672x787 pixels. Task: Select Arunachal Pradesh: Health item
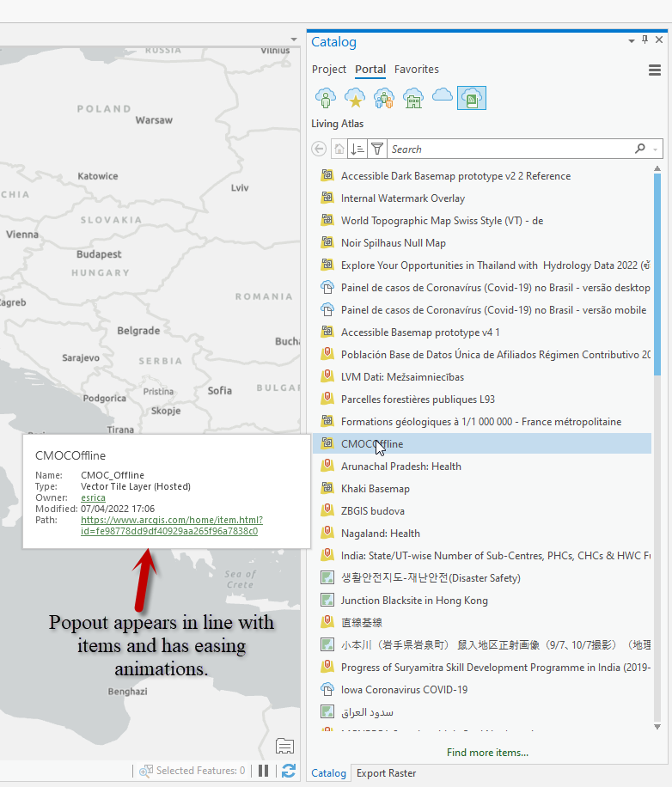[x=482, y=467]
